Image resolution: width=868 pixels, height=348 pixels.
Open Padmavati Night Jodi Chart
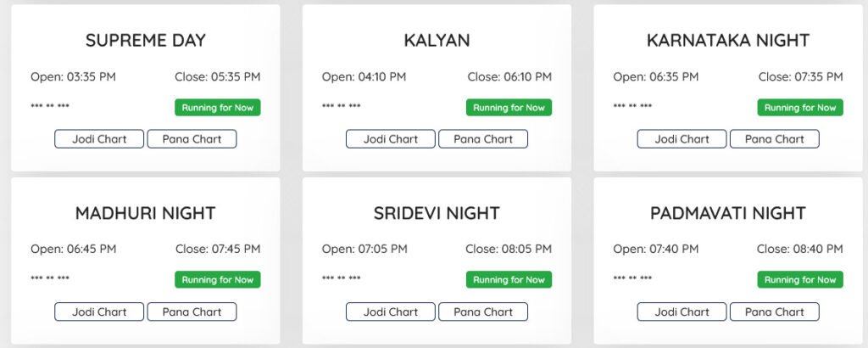682,312
